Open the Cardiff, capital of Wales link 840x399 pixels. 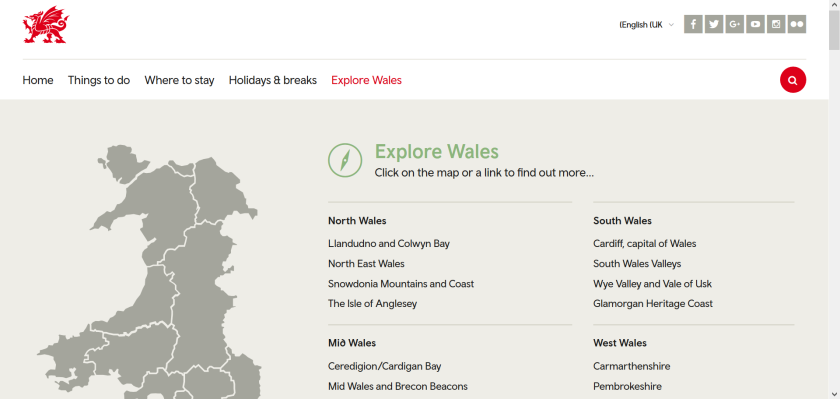[x=644, y=244]
